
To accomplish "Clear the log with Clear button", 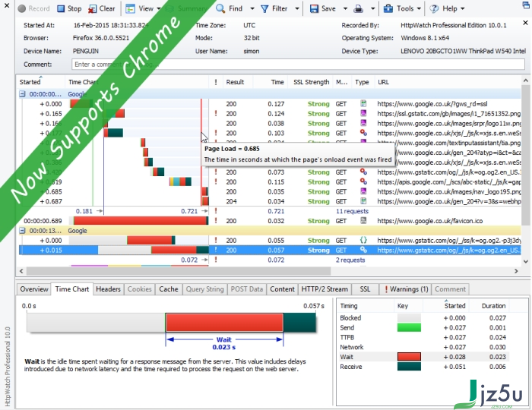I will point(102,8).
